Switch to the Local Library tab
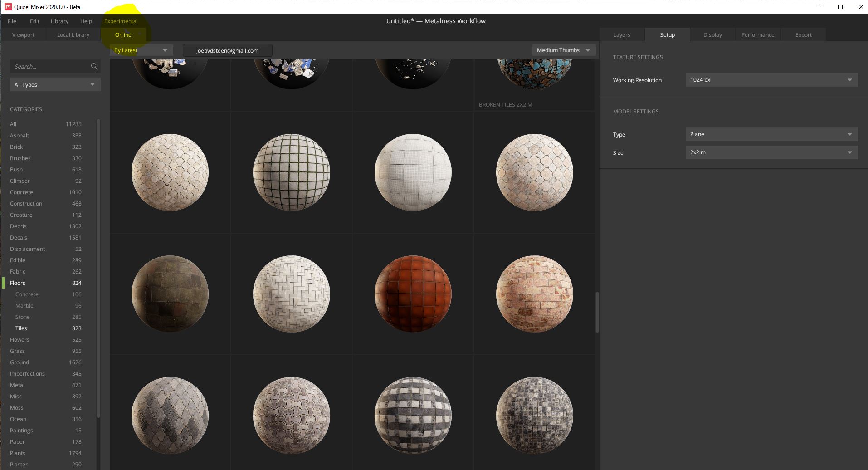Viewport: 868px width, 470px height. click(73, 34)
